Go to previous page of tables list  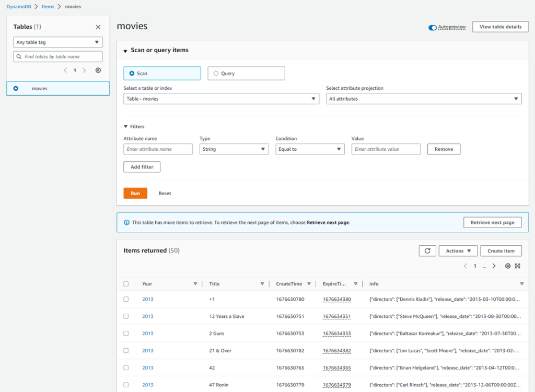tap(65, 70)
